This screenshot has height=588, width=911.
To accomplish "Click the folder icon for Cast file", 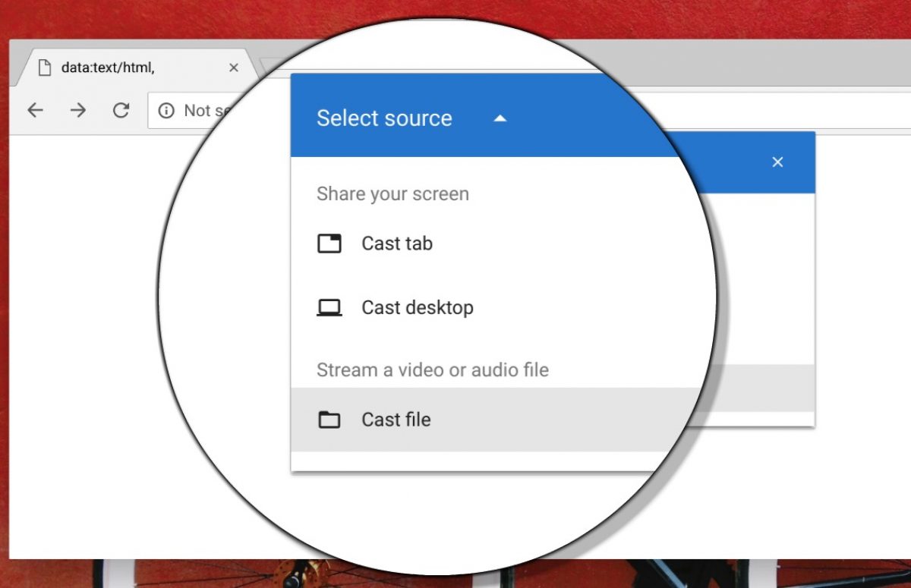I will 329,420.
